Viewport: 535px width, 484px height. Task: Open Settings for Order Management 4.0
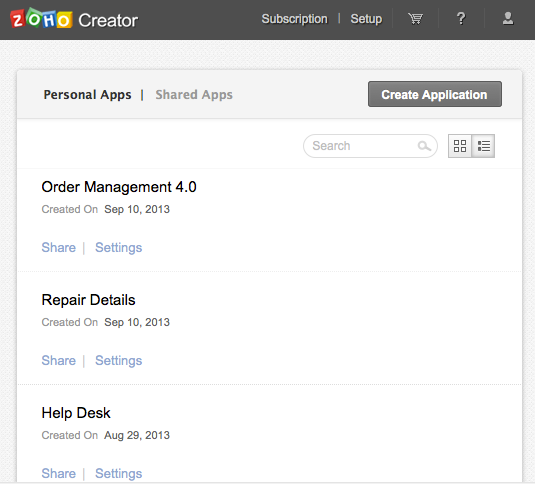tap(118, 248)
